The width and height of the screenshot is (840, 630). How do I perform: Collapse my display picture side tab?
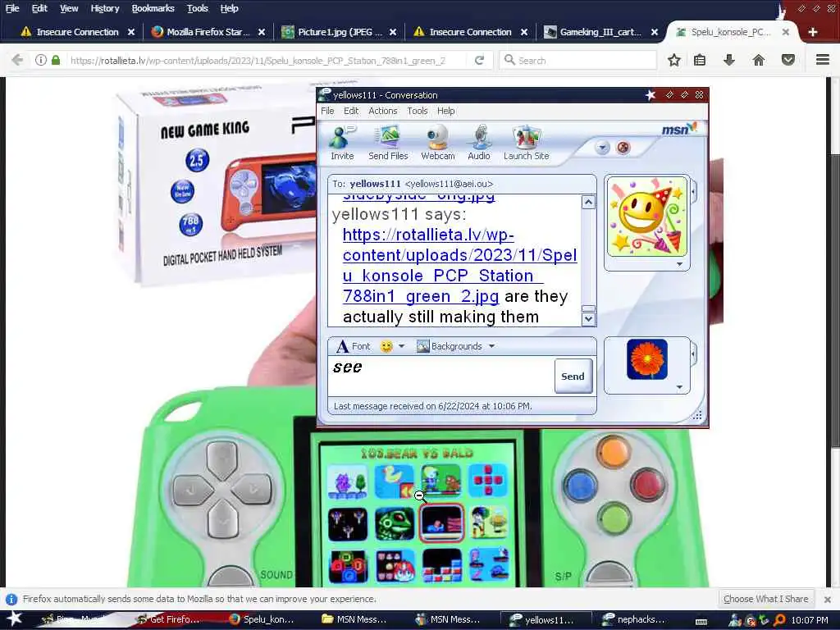694,354
